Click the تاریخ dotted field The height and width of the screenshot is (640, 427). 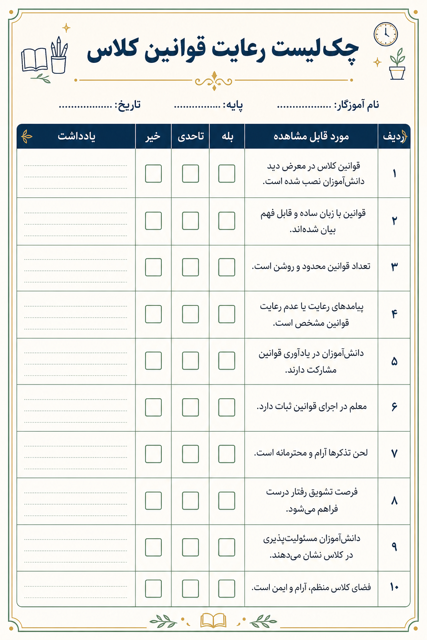[x=85, y=106]
